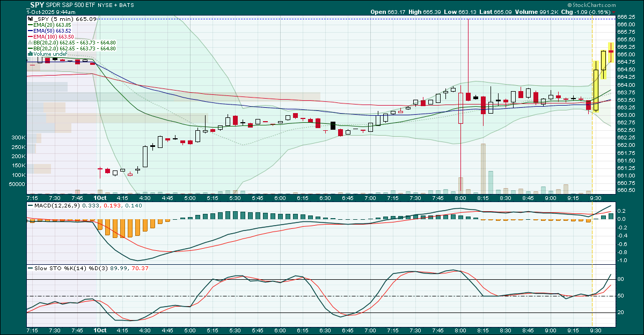
Task: Click the 200K volume axis label
Action: (18, 156)
